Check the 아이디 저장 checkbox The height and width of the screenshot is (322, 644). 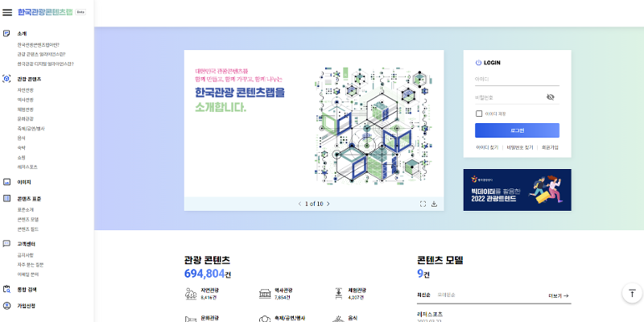(479, 114)
